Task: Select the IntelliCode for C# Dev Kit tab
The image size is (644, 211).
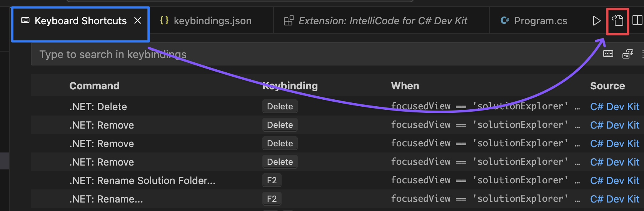Action: point(375,21)
